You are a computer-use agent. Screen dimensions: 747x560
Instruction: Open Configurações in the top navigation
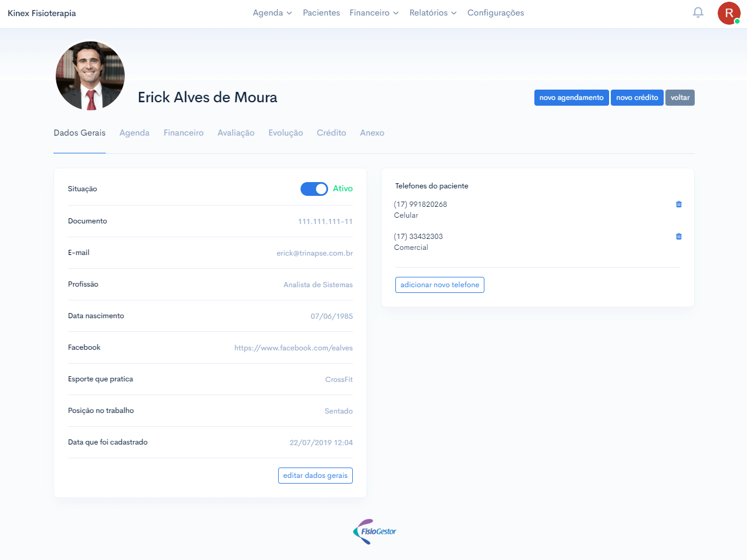click(x=495, y=13)
